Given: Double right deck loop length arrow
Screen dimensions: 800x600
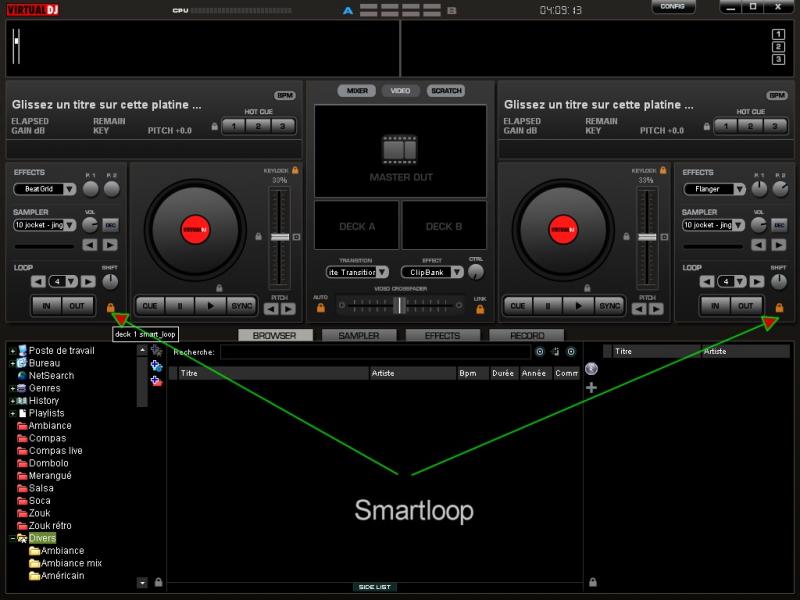Looking at the screenshot, I should click(x=757, y=281).
